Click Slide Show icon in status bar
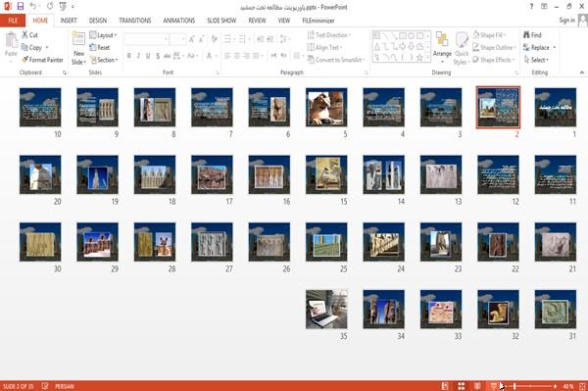 (x=493, y=386)
